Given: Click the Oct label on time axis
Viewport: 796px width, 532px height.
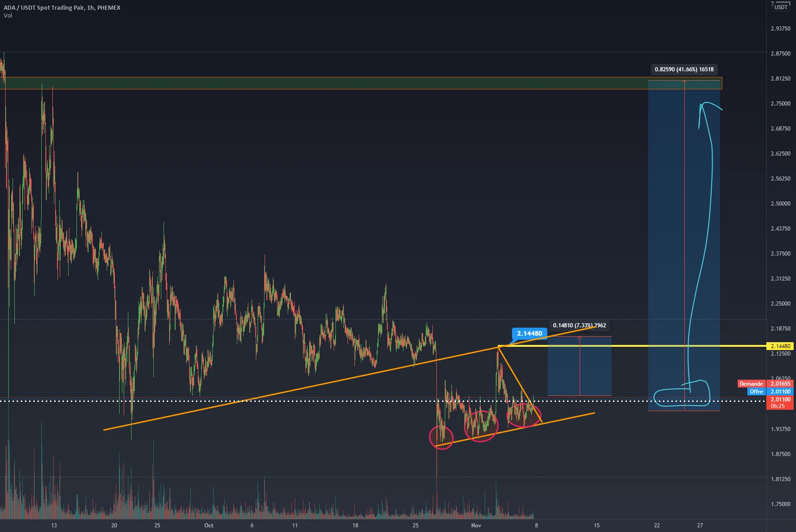Looking at the screenshot, I should pyautogui.click(x=208, y=525).
